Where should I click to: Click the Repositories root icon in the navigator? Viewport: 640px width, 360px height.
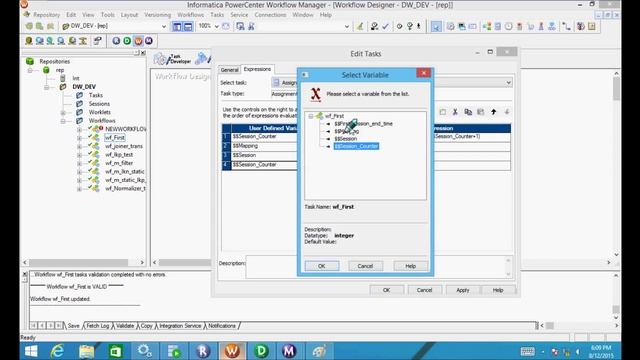click(30, 61)
